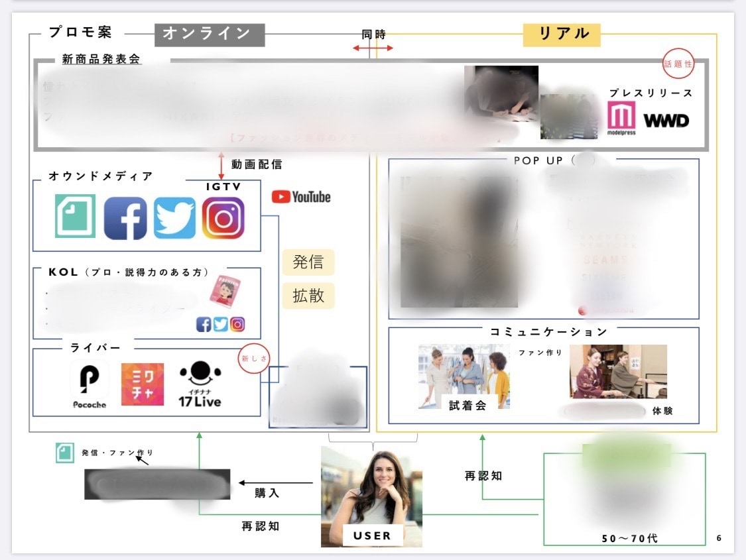
Task: Click the 50〜70代 text
Action: point(630,538)
